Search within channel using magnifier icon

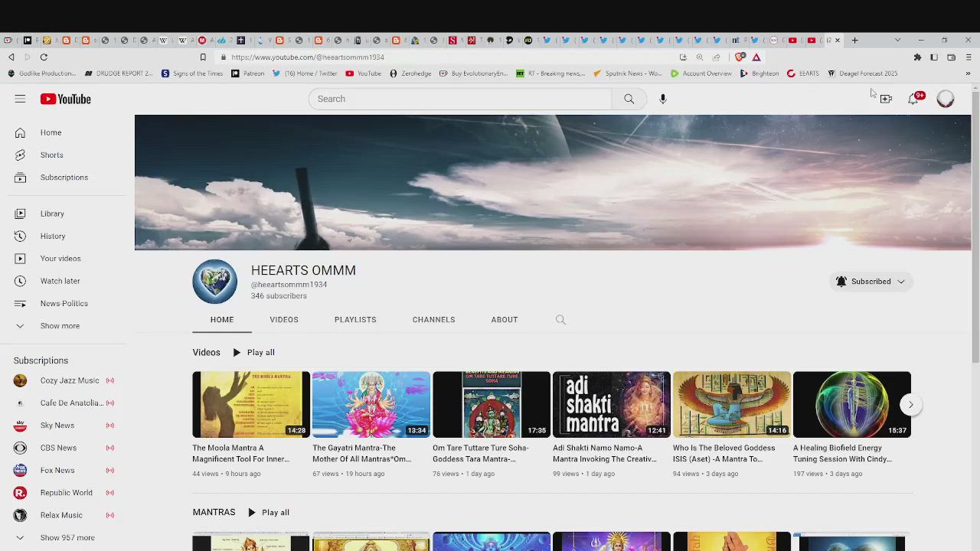click(x=560, y=320)
